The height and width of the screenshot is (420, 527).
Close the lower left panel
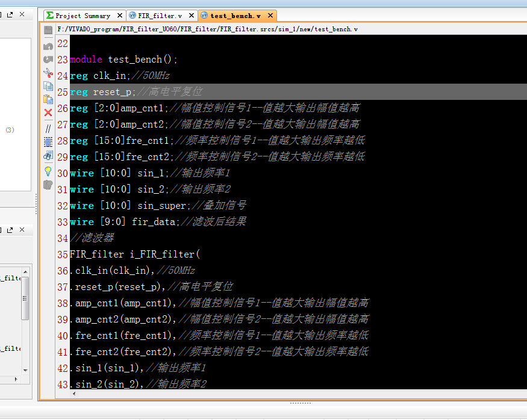point(22,230)
